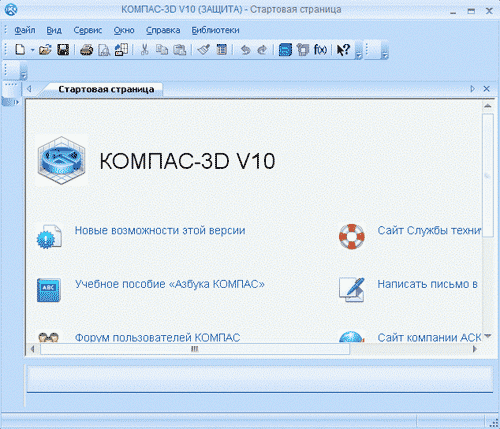Click the new features document icon
Viewport: 500px width, 429px height.
click(49, 236)
